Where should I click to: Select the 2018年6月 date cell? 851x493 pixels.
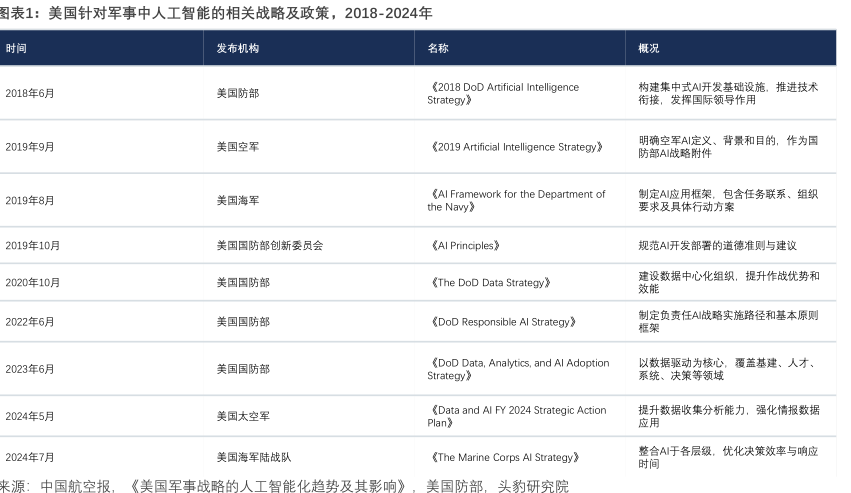tap(30, 93)
